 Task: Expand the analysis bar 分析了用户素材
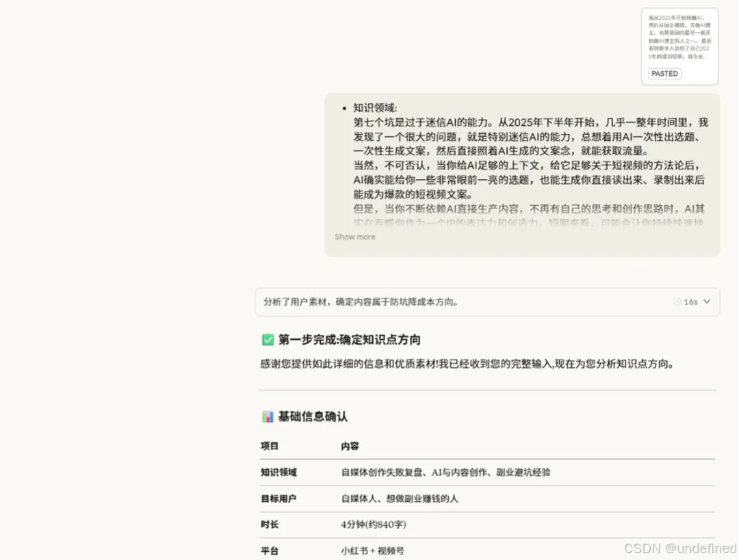(x=411, y=302)
